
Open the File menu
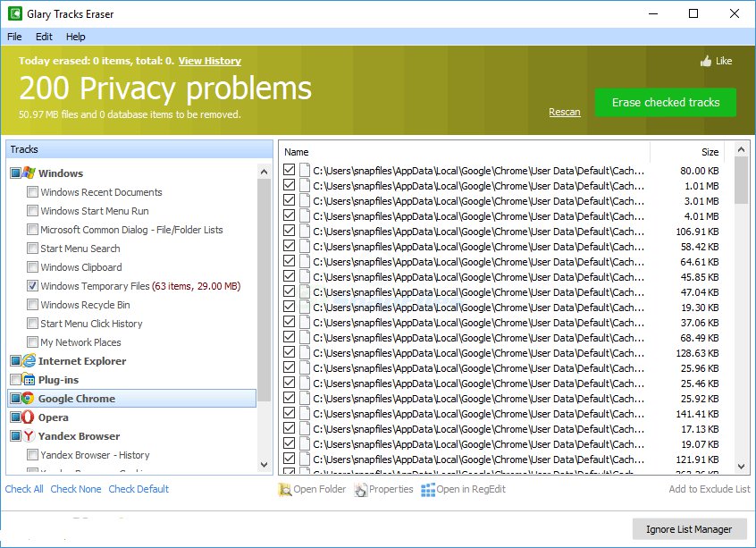click(x=14, y=37)
